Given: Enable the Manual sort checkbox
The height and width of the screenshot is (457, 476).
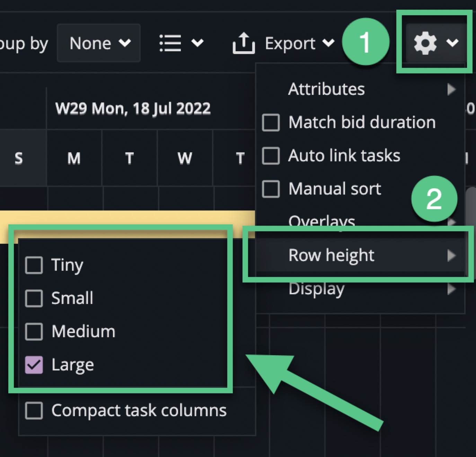Looking at the screenshot, I should coord(271,189).
